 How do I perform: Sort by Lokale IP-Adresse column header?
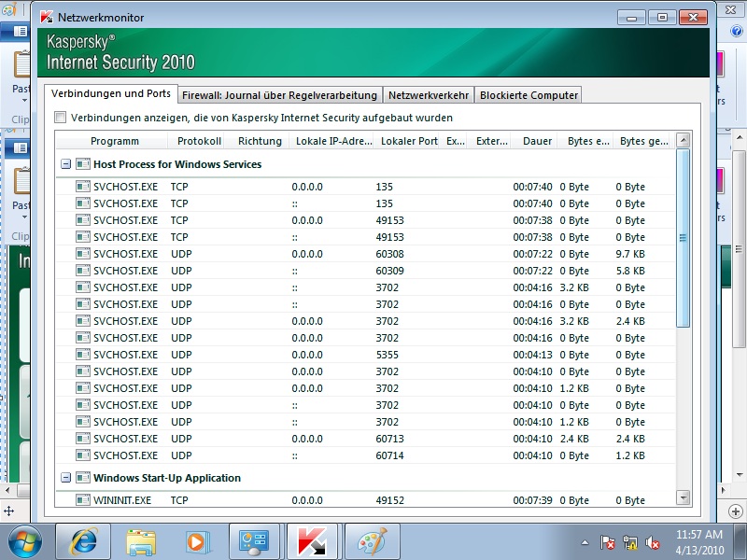pos(333,141)
